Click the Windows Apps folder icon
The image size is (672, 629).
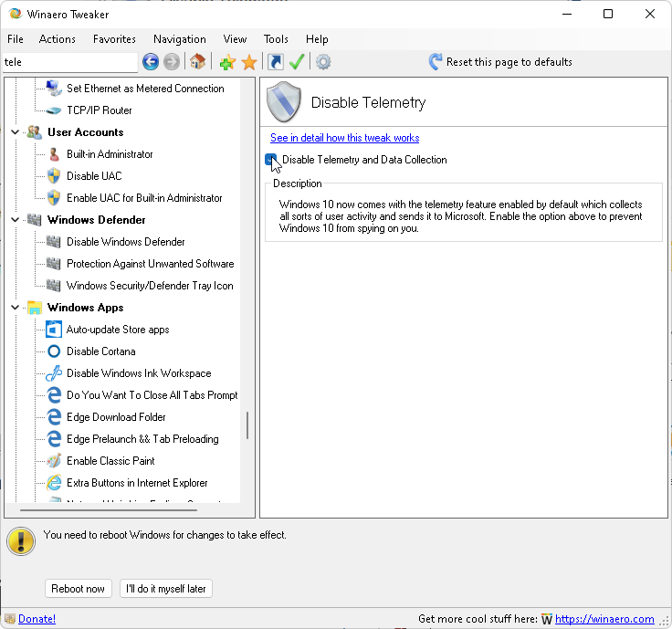pyautogui.click(x=35, y=308)
